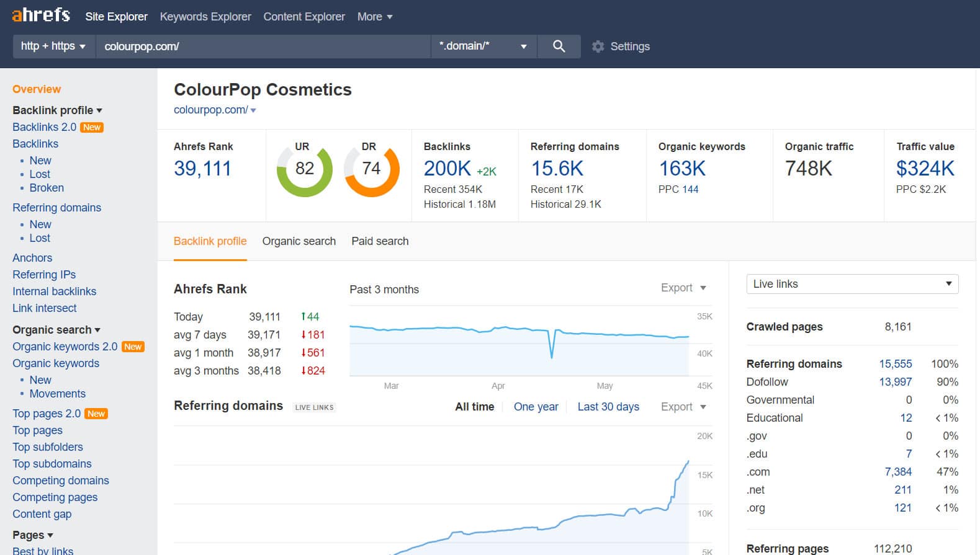
Task: Open Content Explorer in the top navigation
Action: click(x=304, y=17)
